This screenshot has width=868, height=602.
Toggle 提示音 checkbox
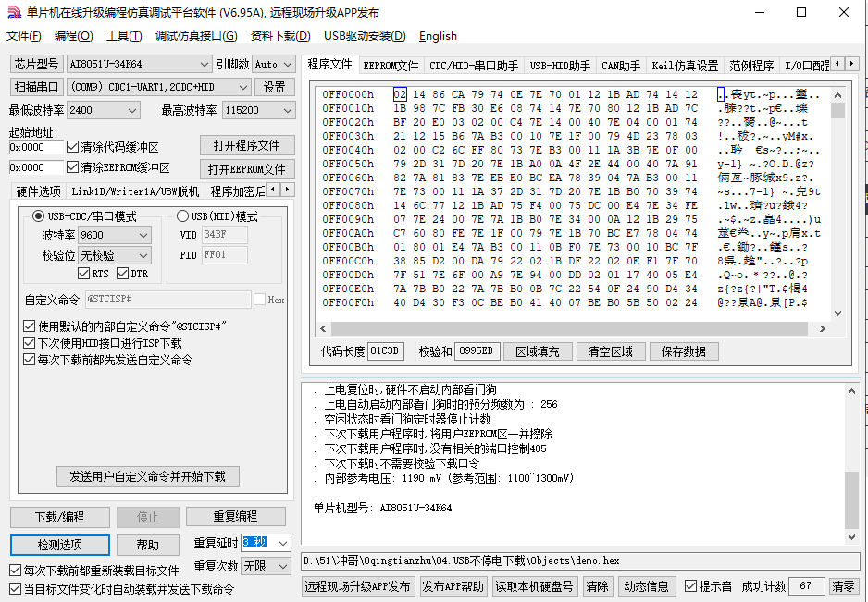click(690, 586)
